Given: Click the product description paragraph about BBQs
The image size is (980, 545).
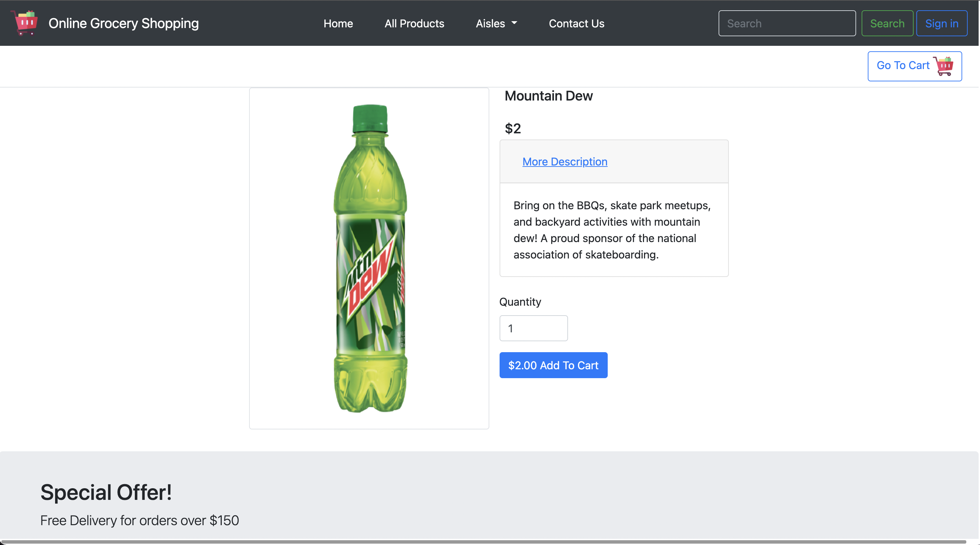Looking at the screenshot, I should [612, 230].
